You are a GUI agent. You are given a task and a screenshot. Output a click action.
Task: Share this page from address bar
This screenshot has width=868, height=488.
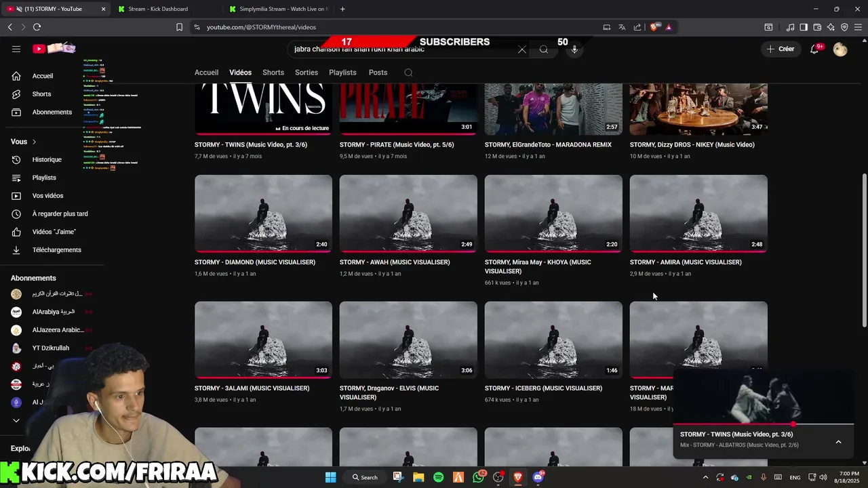tap(637, 27)
